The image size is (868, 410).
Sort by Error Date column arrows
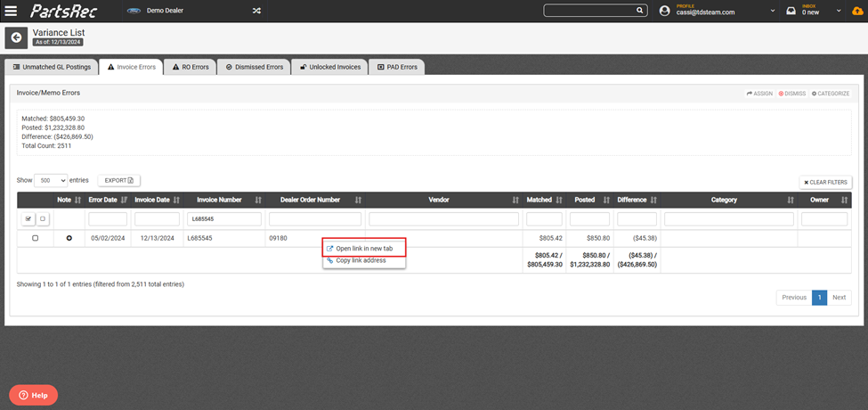pyautogui.click(x=124, y=200)
